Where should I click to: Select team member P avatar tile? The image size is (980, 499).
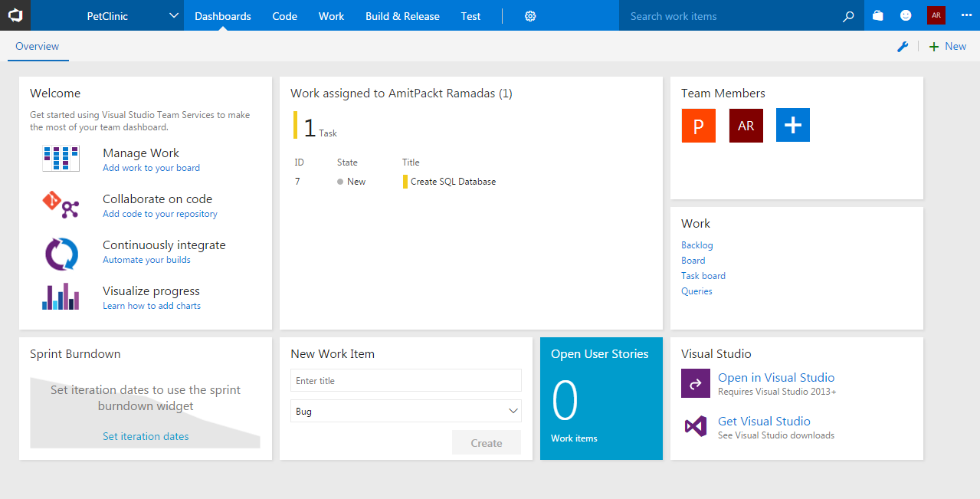[x=698, y=125]
